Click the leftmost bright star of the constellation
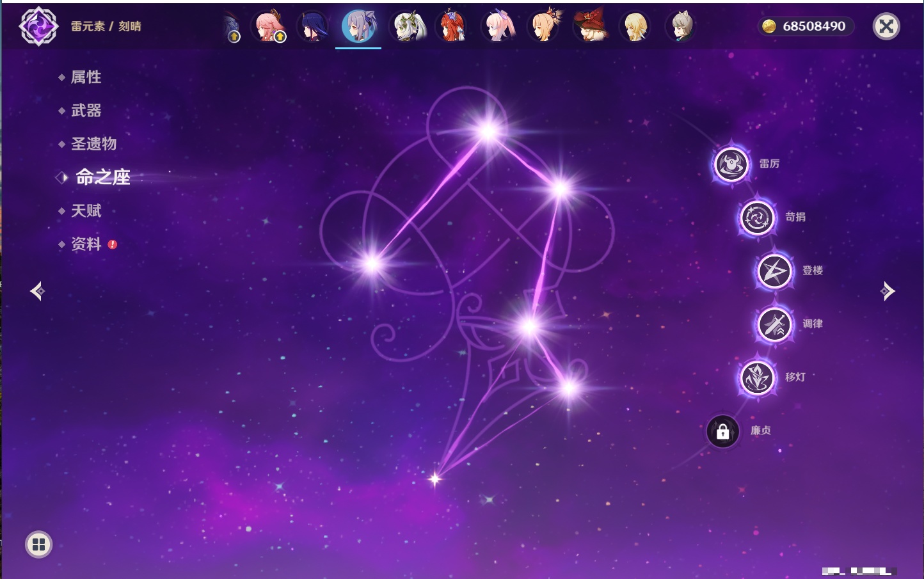 (372, 263)
